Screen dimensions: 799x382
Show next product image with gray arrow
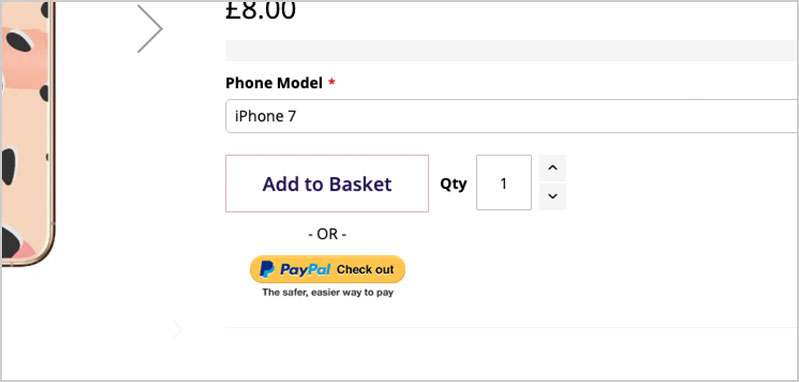tap(150, 29)
